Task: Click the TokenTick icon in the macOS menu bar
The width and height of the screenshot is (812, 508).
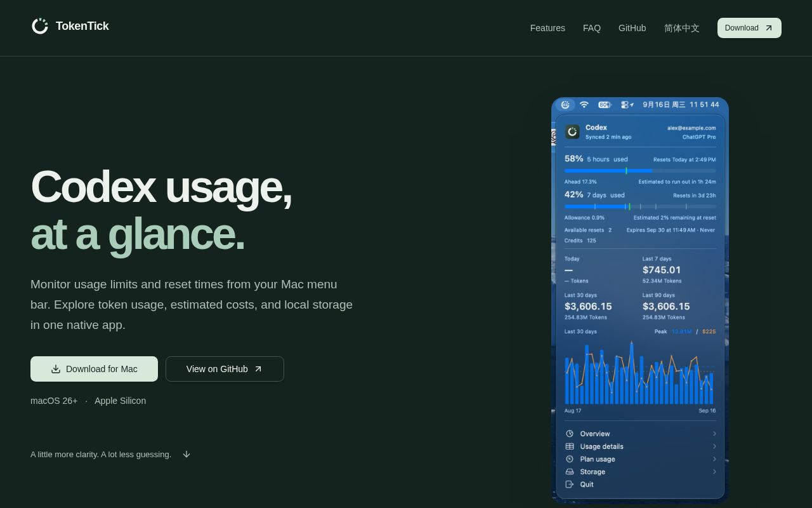Action: [565, 105]
